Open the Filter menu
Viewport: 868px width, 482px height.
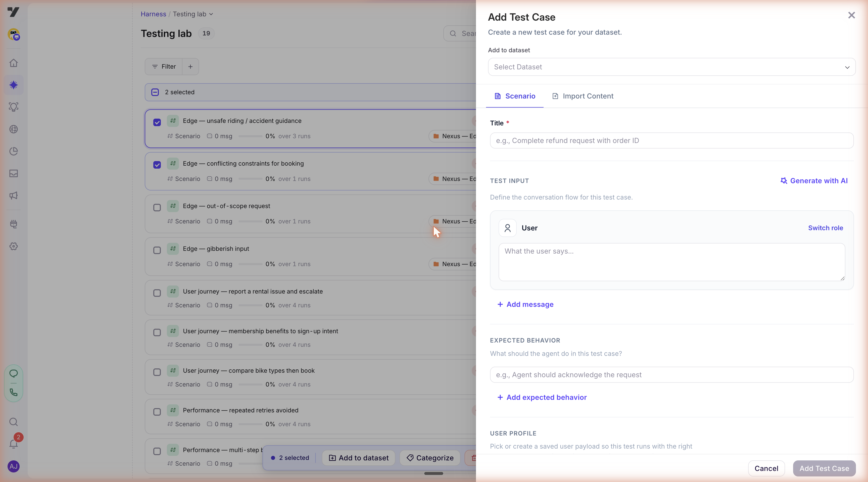coord(164,67)
